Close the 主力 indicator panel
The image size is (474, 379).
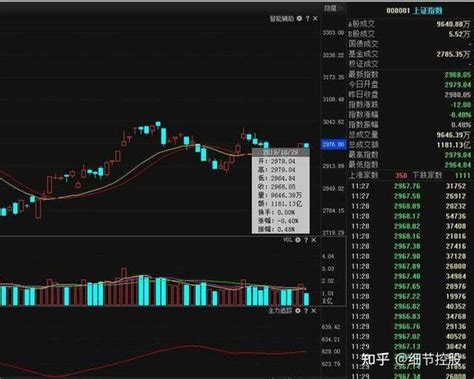click(314, 311)
